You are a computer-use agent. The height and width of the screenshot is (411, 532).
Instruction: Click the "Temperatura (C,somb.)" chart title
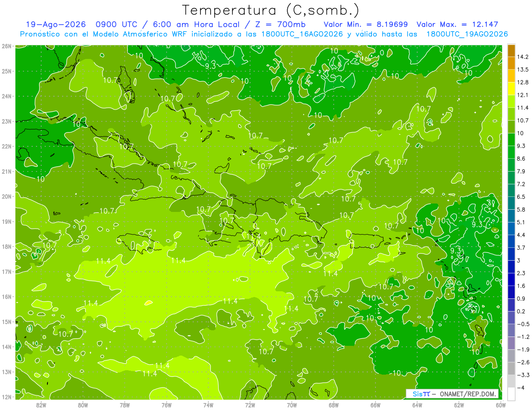[270, 10]
